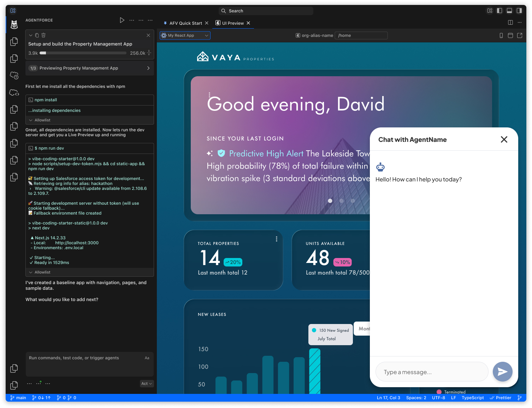This screenshot has height=408, width=532.
Task: Click the main branch in status bar
Action: (x=18, y=398)
